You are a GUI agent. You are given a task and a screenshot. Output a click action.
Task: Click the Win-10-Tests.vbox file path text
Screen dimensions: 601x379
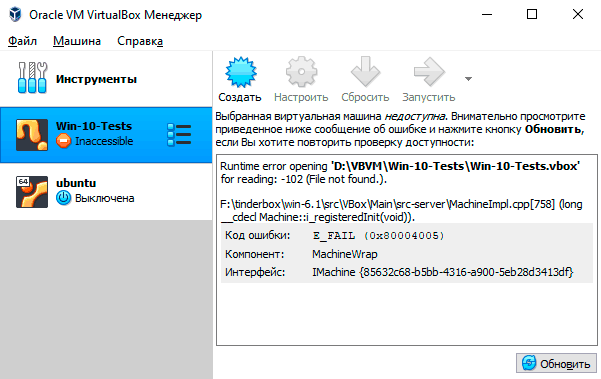click(456, 166)
